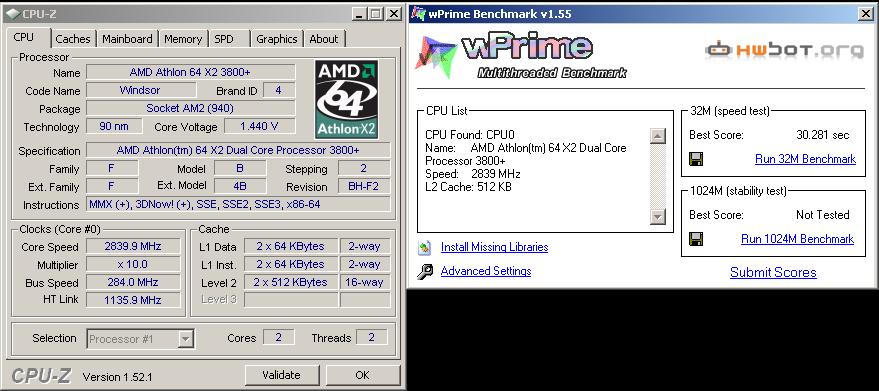Click CPU List scrollbar up arrow
Image resolution: width=879 pixels, height=391 pixels.
point(658,136)
